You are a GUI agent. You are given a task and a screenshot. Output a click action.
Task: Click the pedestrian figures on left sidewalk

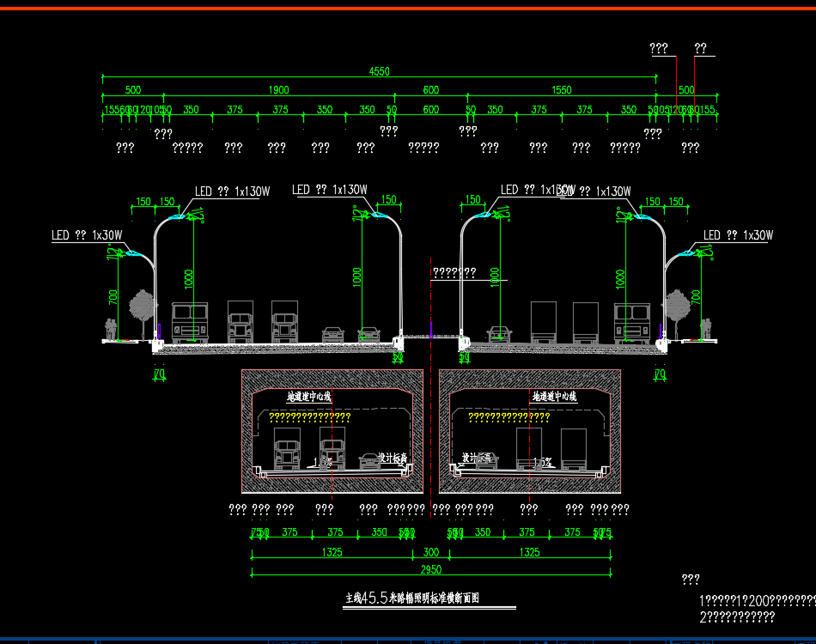[110, 329]
